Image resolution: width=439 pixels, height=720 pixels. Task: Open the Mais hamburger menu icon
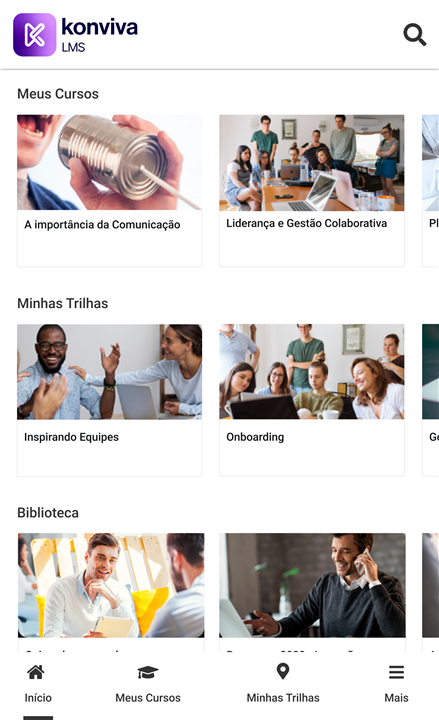coord(396,672)
